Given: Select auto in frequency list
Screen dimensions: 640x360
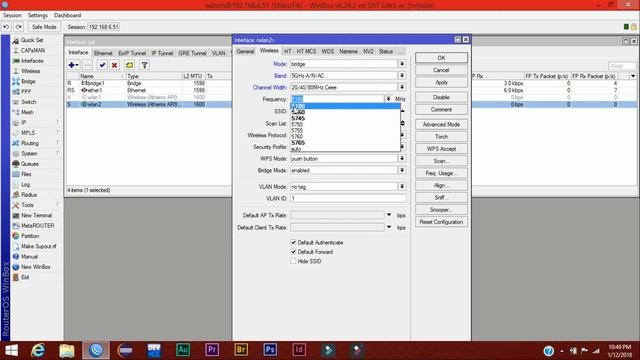Looking at the screenshot, I should 345,149.
